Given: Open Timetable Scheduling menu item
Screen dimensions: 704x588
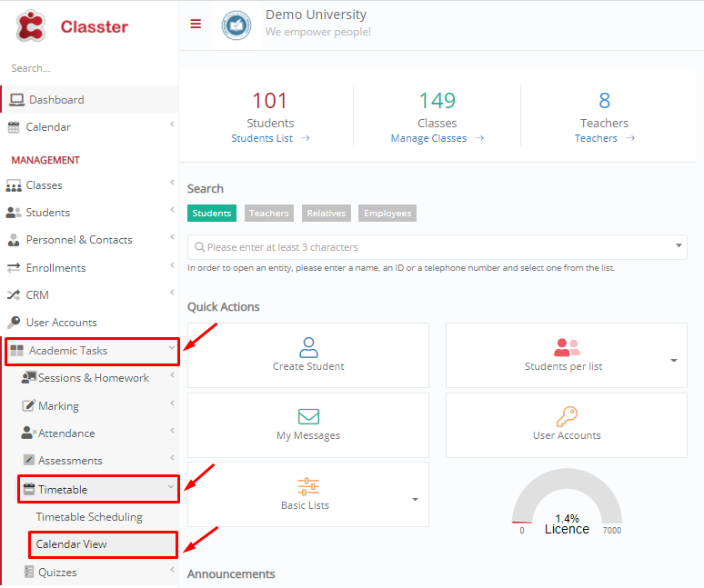Looking at the screenshot, I should pyautogui.click(x=89, y=517).
